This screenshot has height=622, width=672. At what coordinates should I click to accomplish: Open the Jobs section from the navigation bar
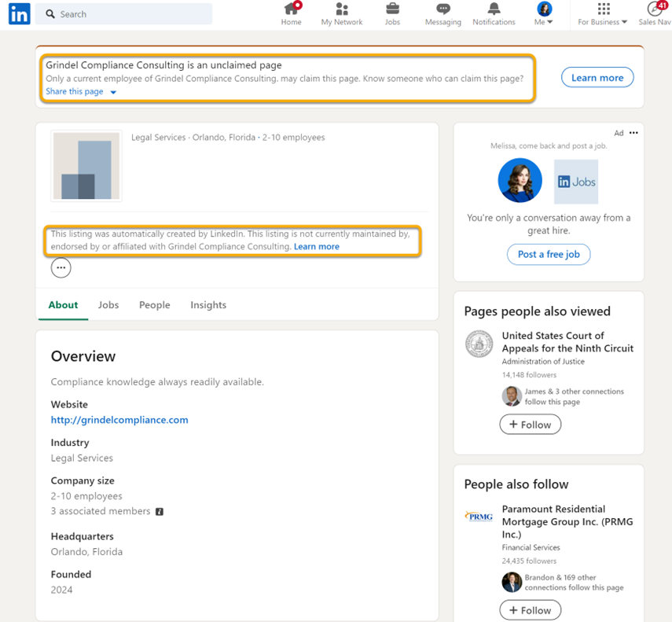pos(392,14)
